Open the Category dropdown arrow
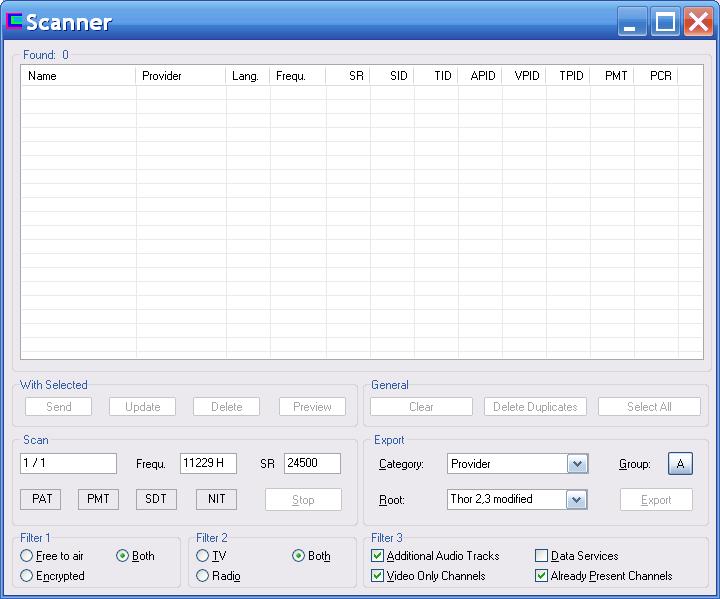720x599 pixels. coord(578,464)
